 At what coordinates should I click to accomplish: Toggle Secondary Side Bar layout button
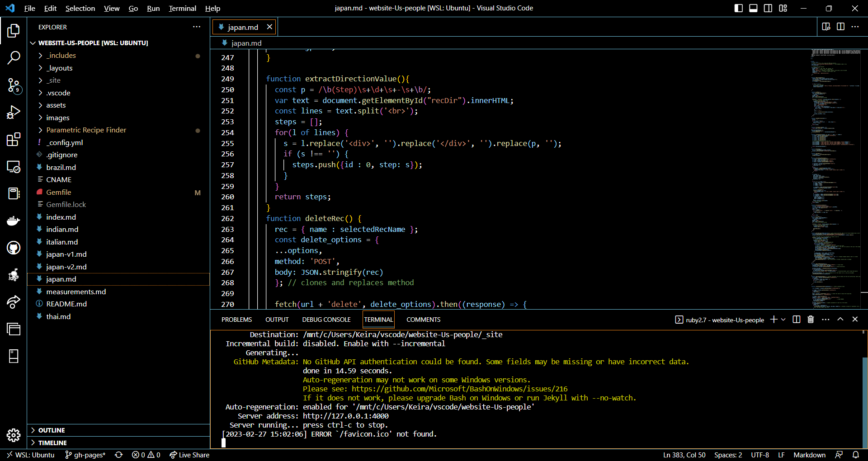point(768,8)
